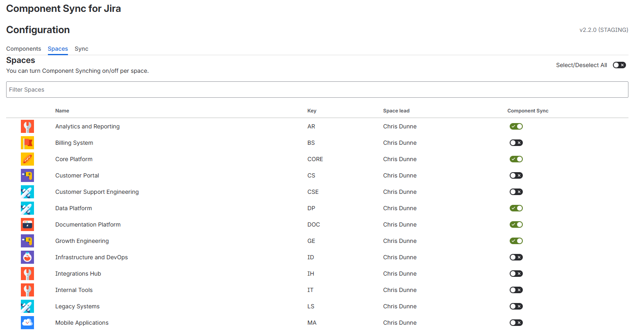Click the Billing System flag icon

pos(27,143)
